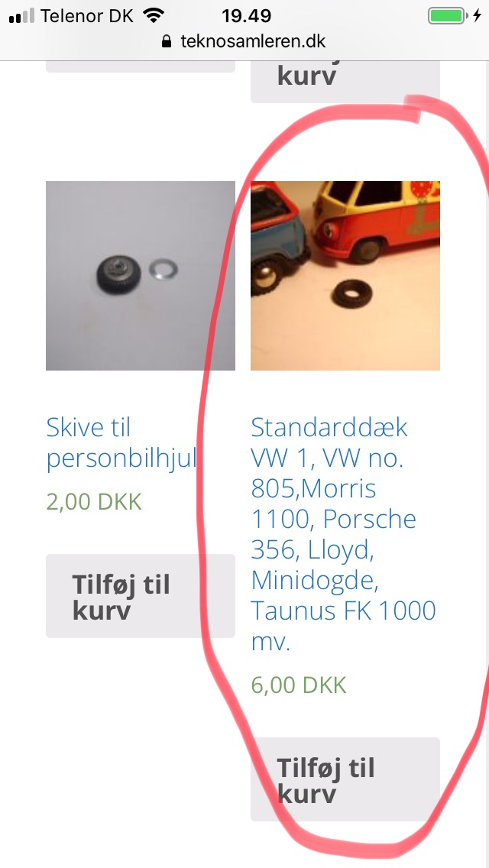Tap the padlock icon before teknosamleren.dk
Viewport: 489px width, 868px height.
[x=167, y=41]
